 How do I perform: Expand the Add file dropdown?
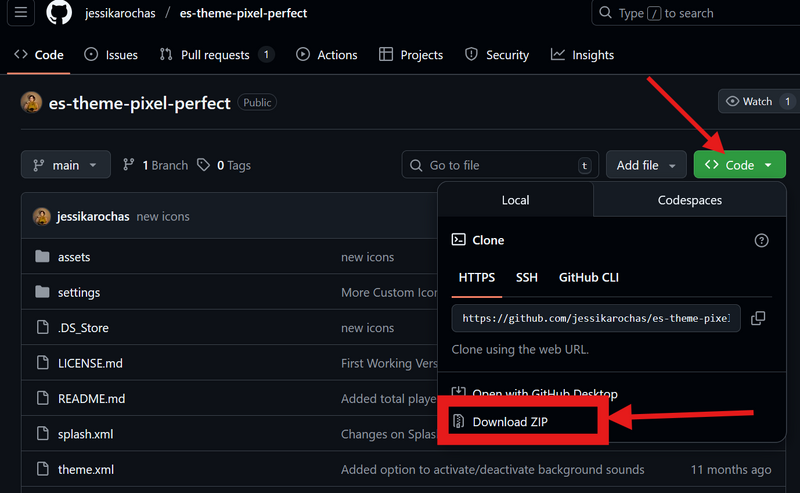tap(646, 165)
